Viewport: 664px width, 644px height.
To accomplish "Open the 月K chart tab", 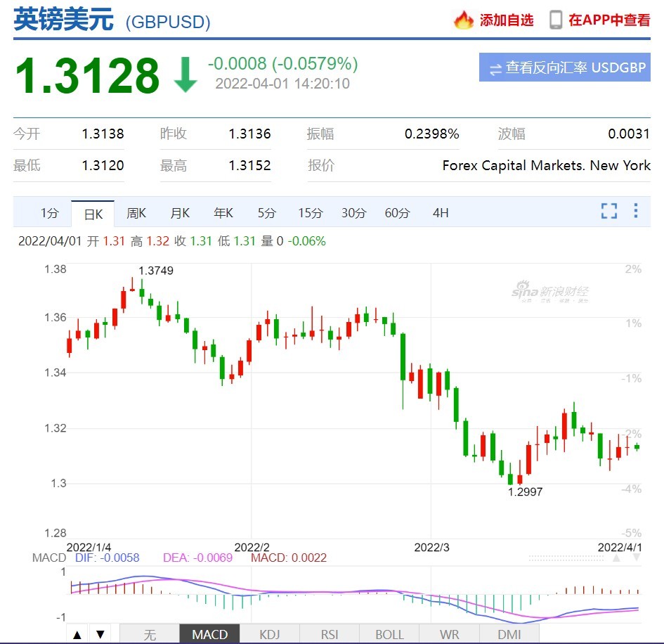I will coord(180,213).
